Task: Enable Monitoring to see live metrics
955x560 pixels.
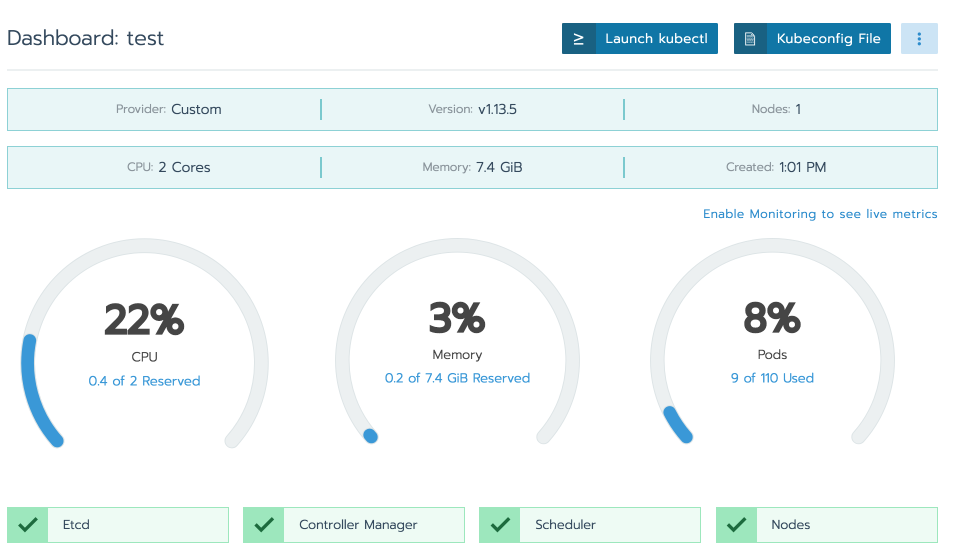Action: [820, 214]
